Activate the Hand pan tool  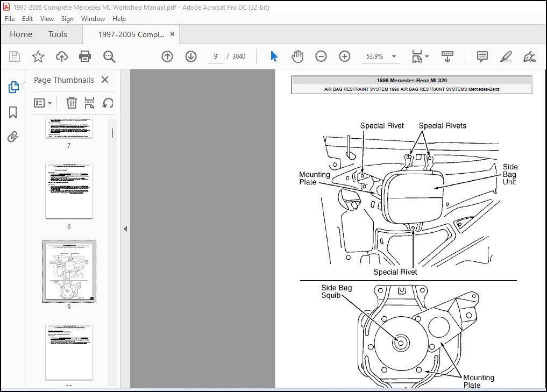297,56
